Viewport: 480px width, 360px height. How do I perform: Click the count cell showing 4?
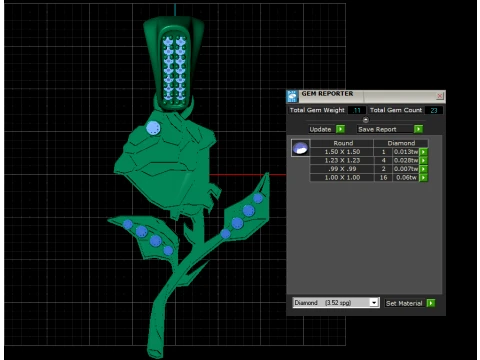(x=383, y=160)
